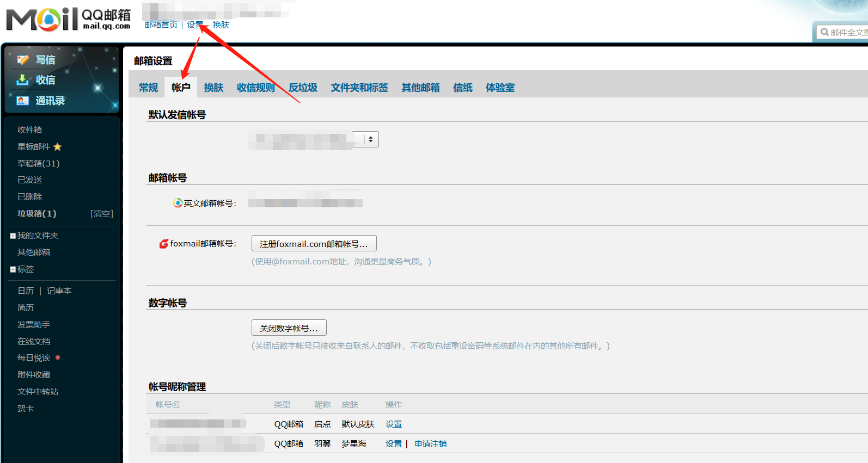
Task: Open the 反垃圾 tab
Action: pyautogui.click(x=303, y=88)
